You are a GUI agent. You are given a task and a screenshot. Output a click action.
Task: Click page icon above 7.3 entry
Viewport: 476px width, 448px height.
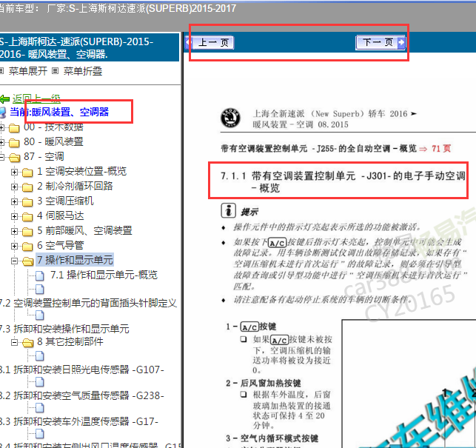pos(40,315)
